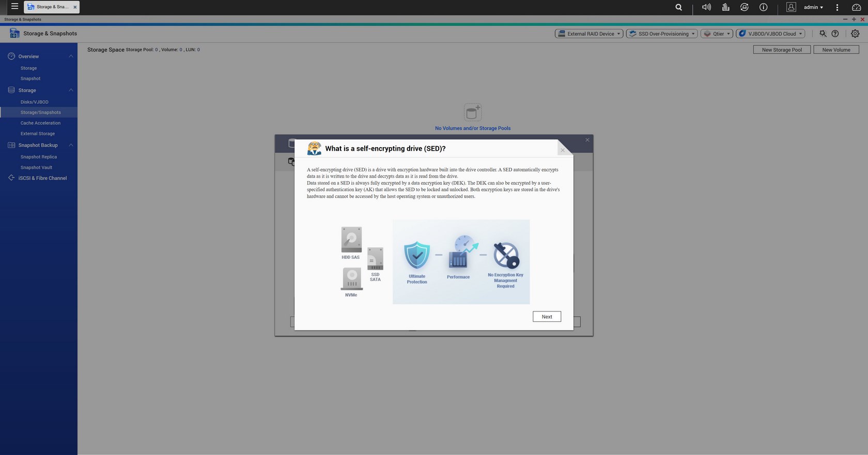Open Cache Acceleration in sidebar
The height and width of the screenshot is (455, 868).
coord(40,123)
